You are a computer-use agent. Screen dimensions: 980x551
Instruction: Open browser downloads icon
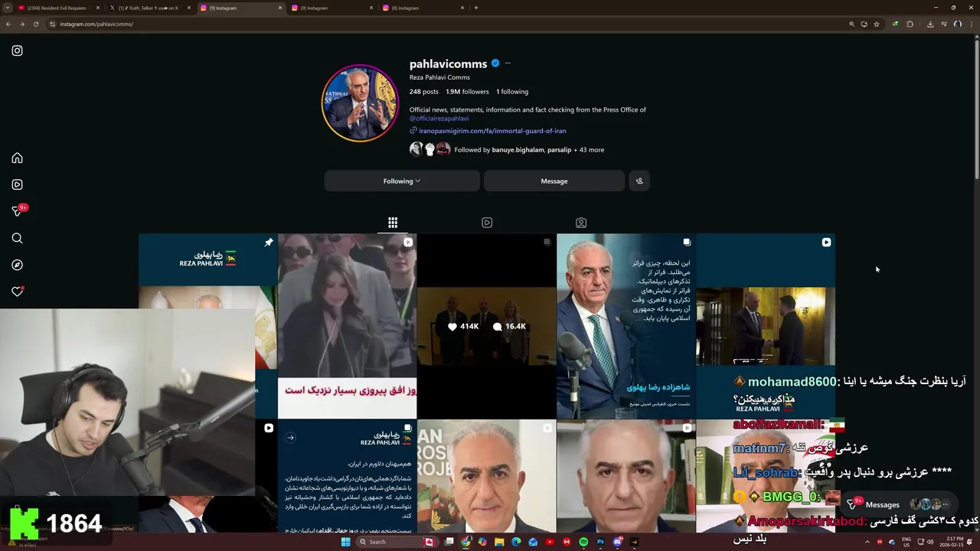coord(930,24)
